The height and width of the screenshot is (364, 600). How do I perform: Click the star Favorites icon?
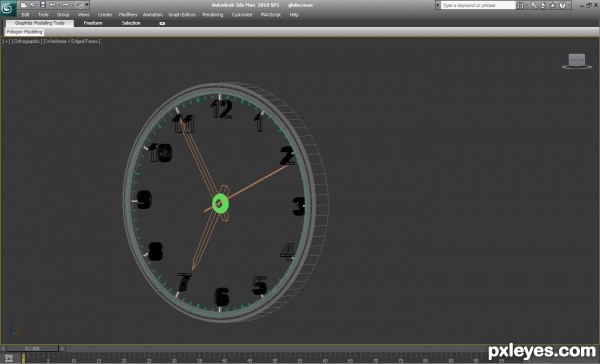pos(553,5)
